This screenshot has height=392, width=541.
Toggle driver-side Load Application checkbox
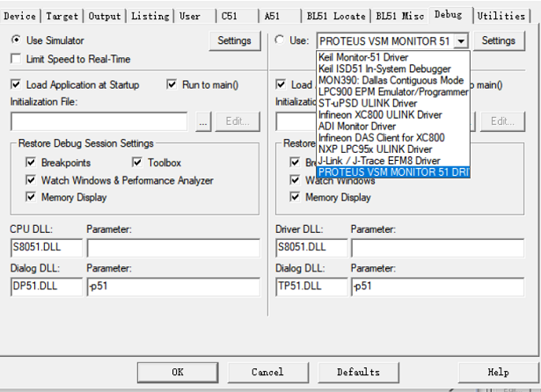[x=281, y=84]
